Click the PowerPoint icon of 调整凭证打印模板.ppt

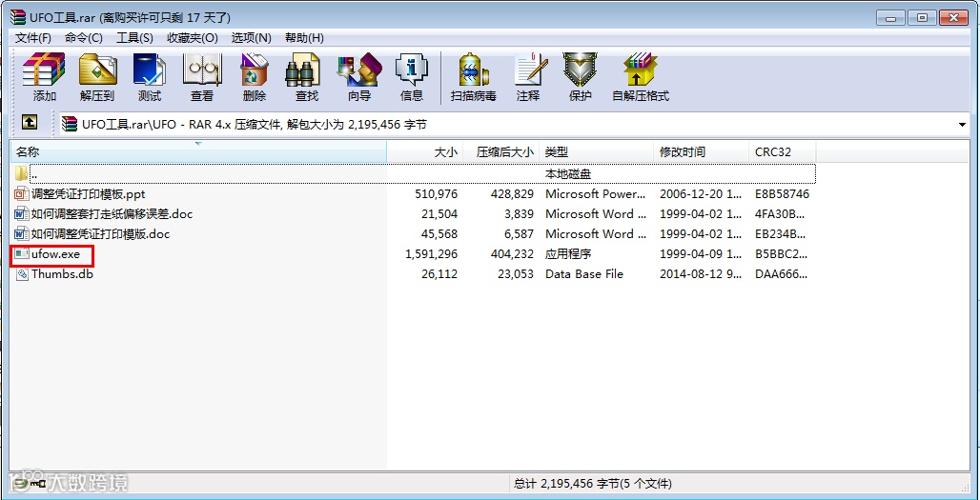22,194
